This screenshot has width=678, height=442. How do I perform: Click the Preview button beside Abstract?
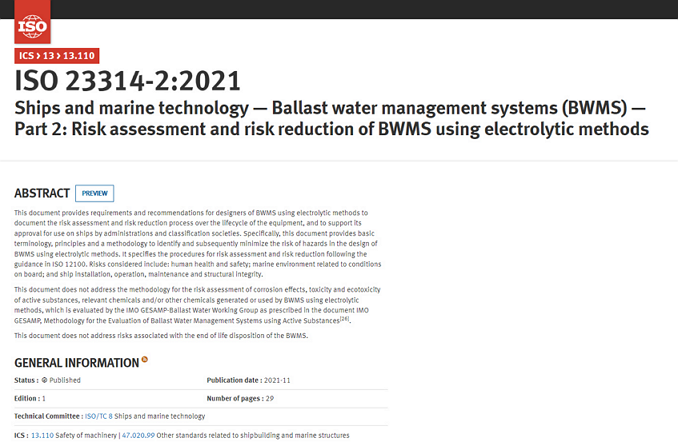click(94, 193)
